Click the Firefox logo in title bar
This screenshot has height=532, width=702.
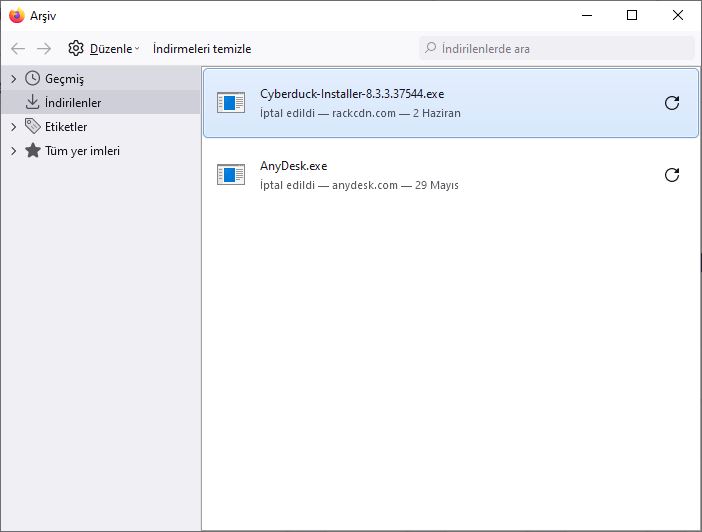tap(17, 15)
